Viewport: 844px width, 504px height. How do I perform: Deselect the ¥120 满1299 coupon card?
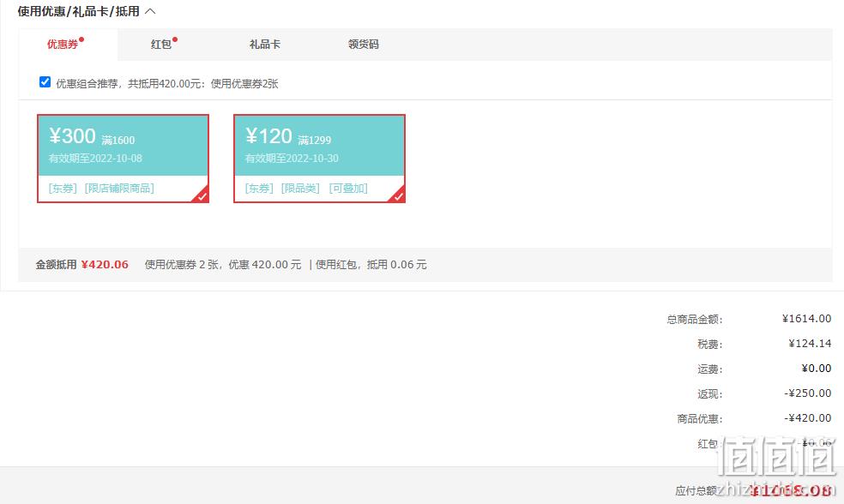tap(319, 158)
